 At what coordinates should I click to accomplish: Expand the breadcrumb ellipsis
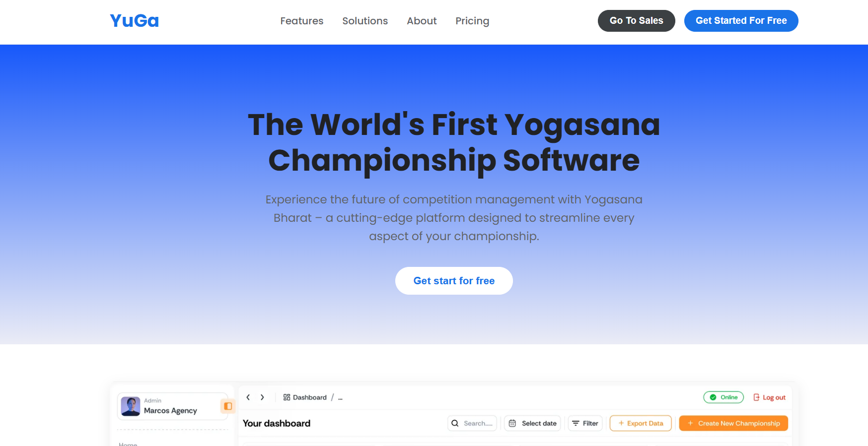click(340, 398)
